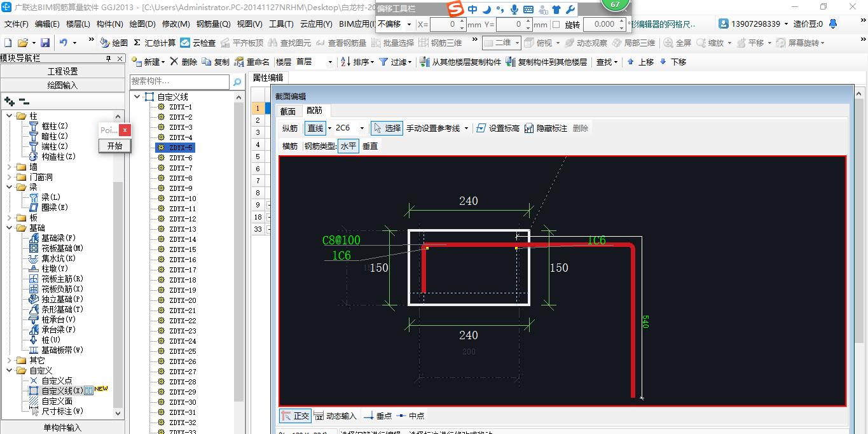Image resolution: width=868 pixels, height=434 pixels.
Task: Select 垂直 vertical rebar type
Action: (x=369, y=146)
